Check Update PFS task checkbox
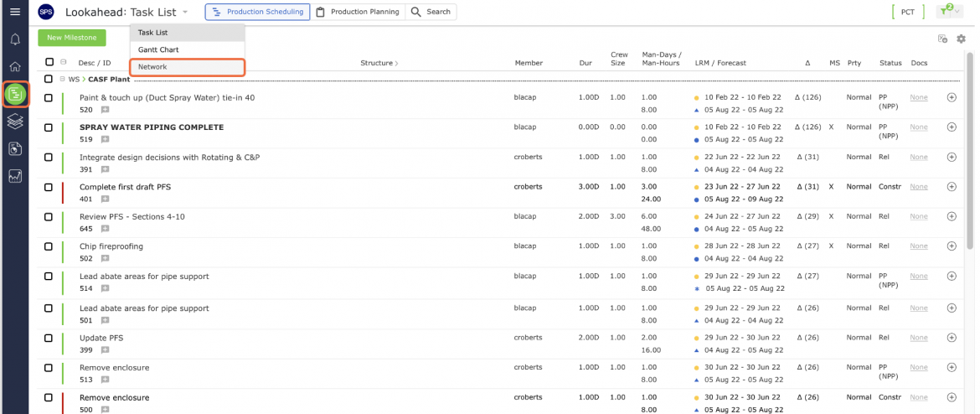 [49, 338]
